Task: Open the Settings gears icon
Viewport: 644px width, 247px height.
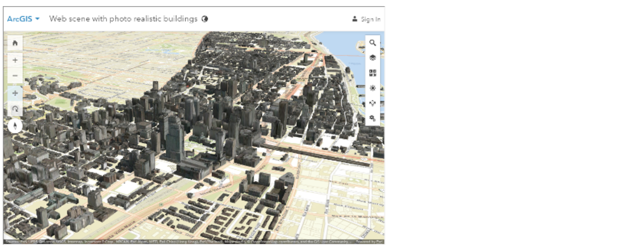Action: coord(373,118)
